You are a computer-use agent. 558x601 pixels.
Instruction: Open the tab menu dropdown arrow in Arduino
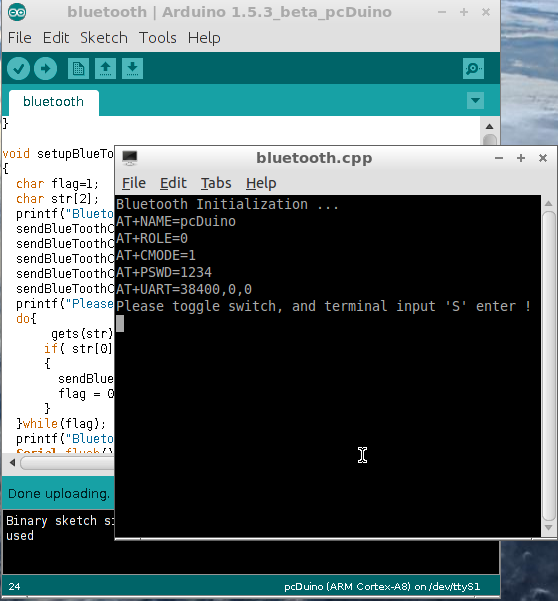(475, 100)
